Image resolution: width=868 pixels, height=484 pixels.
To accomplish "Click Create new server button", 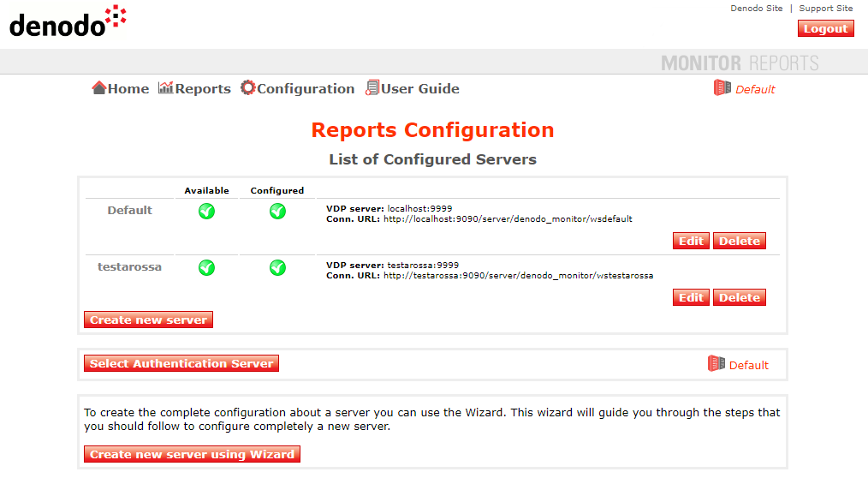I will (x=148, y=320).
